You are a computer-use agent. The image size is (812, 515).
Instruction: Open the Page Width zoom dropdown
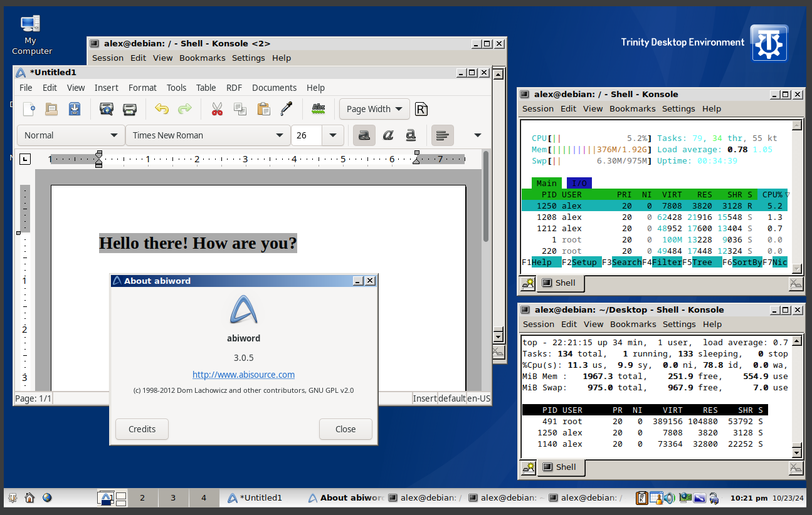374,109
